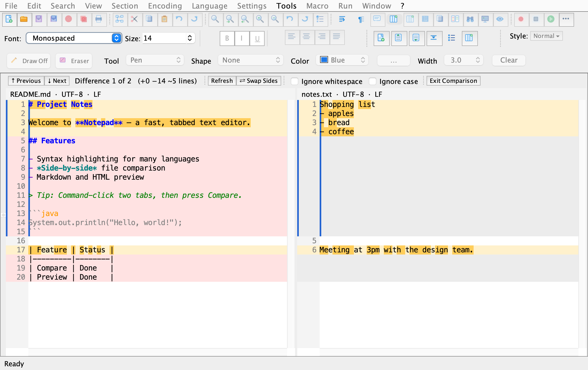Toggle underline U formatting button

click(x=257, y=38)
